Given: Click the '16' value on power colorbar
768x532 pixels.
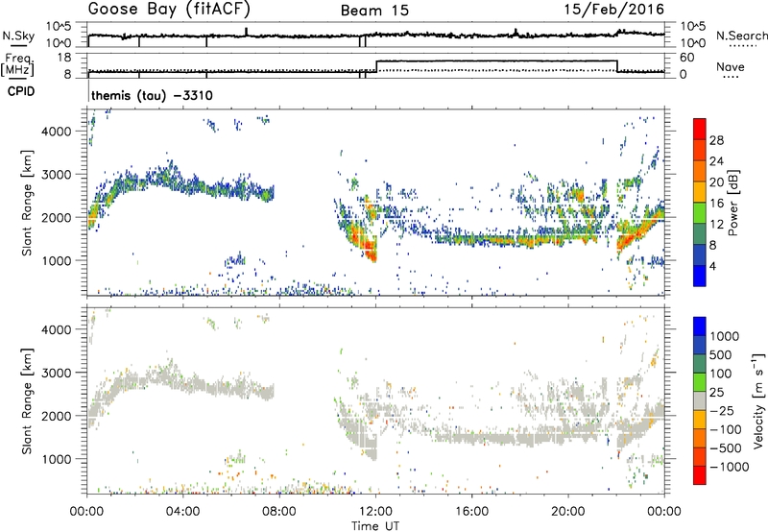Looking at the screenshot, I should coord(716,204).
